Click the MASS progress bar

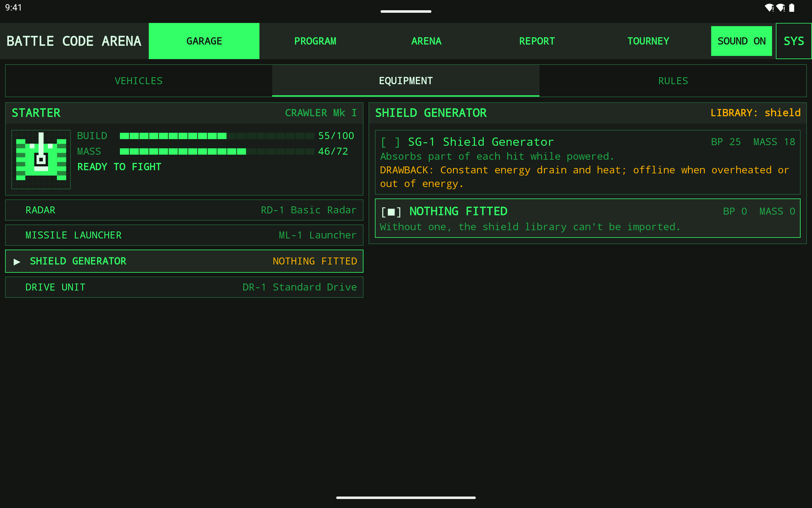(217, 151)
